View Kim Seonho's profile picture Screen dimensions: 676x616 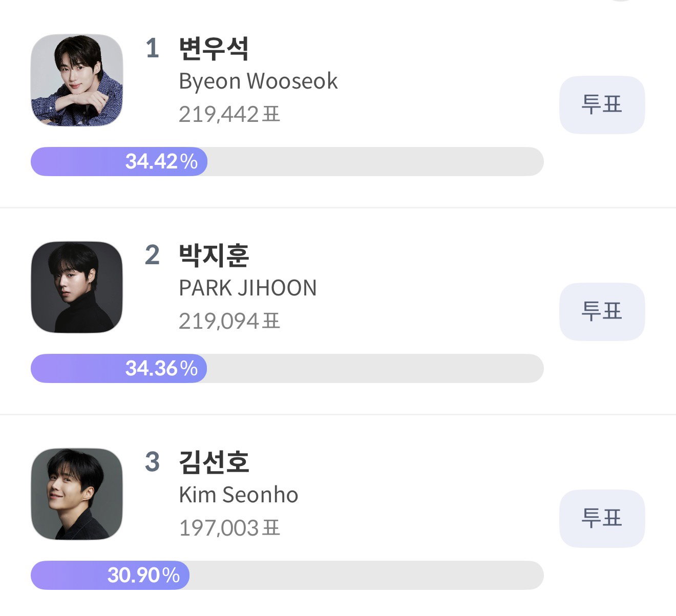[x=77, y=494]
